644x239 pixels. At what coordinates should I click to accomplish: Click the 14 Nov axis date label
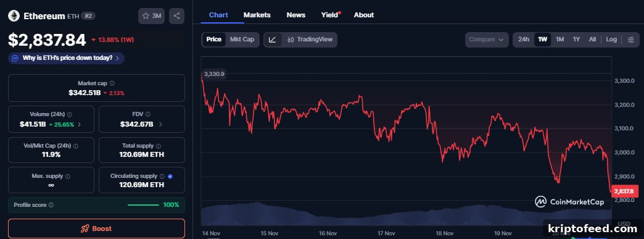[x=211, y=233]
